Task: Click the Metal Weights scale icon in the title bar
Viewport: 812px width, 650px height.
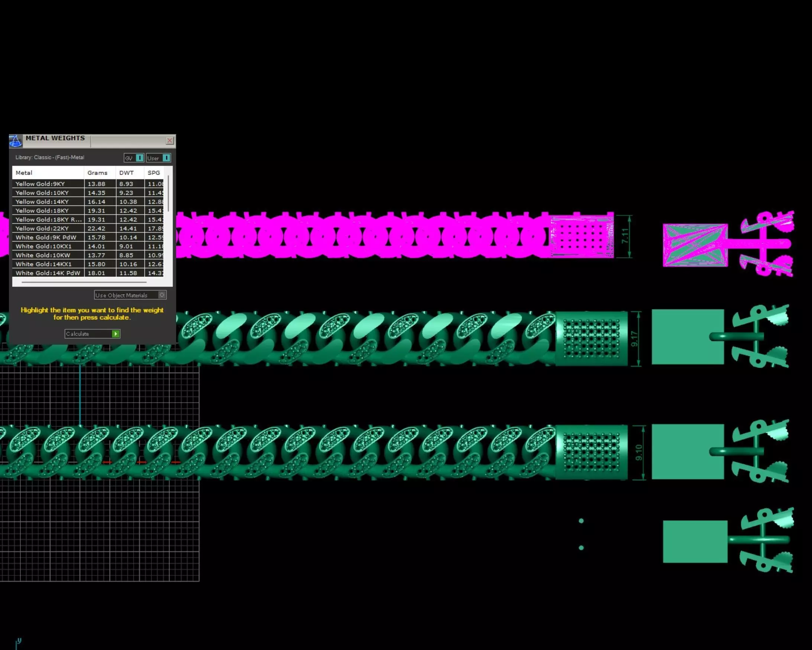Action: (x=16, y=141)
